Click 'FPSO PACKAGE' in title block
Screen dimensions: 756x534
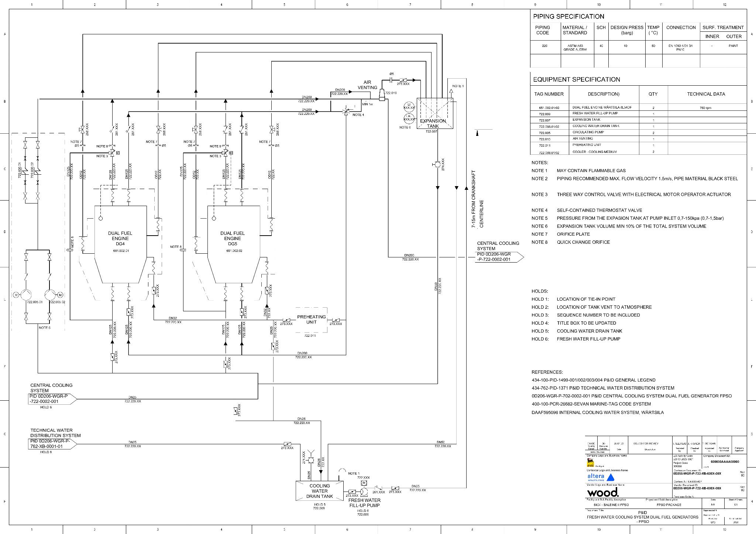point(669,505)
